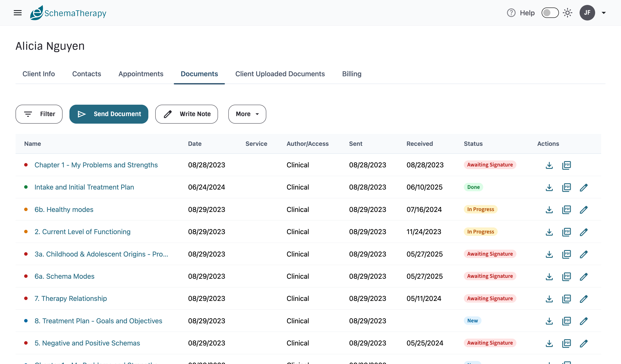This screenshot has height=364, width=621.
Task: Expand the account dropdown arrow
Action: pyautogui.click(x=604, y=13)
